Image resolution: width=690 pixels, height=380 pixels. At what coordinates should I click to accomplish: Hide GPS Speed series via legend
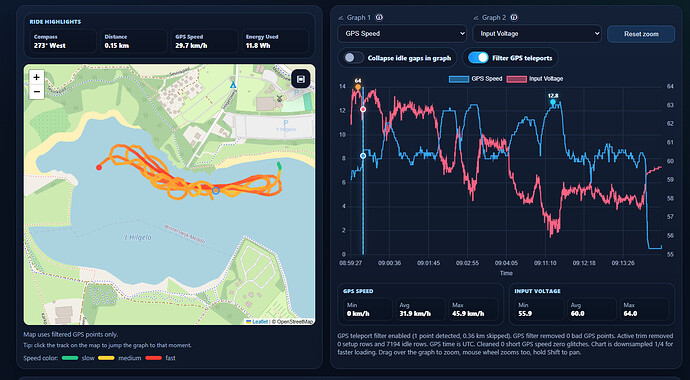coord(476,79)
